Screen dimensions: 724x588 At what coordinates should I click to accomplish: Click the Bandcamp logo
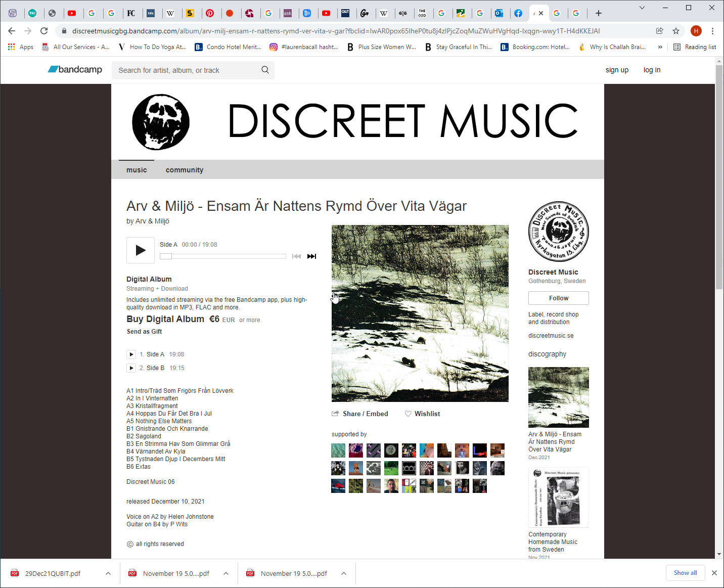[75, 69]
